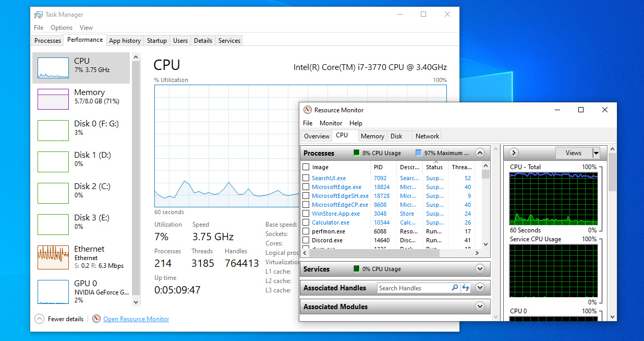Select the Disk 1 (D:) graph thumbnail
This screenshot has height=341, width=644.
tap(53, 162)
